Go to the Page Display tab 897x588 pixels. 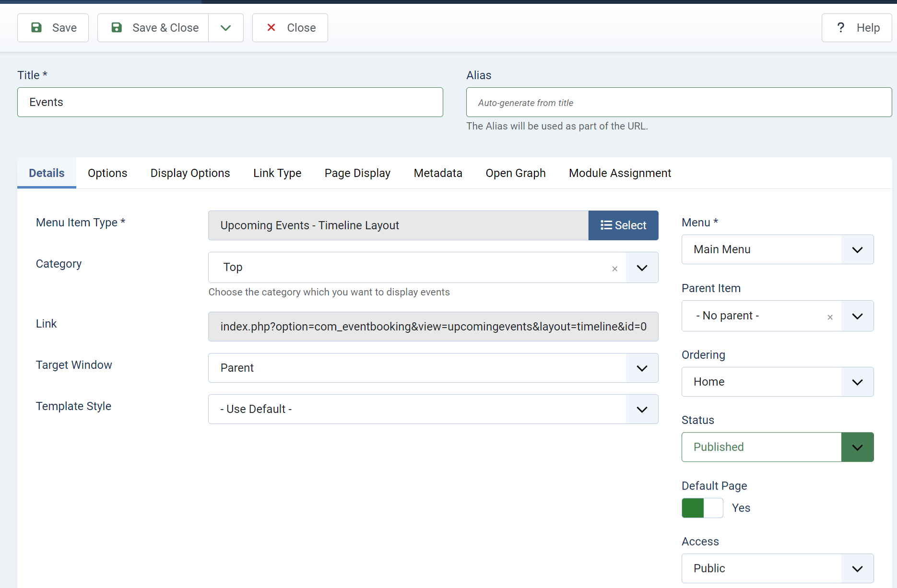(x=357, y=173)
